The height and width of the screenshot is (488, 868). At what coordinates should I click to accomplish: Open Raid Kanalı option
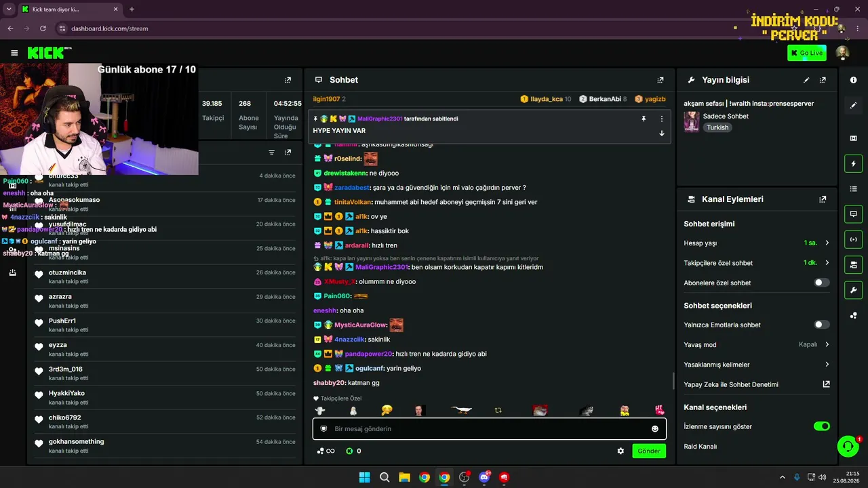[x=701, y=447]
